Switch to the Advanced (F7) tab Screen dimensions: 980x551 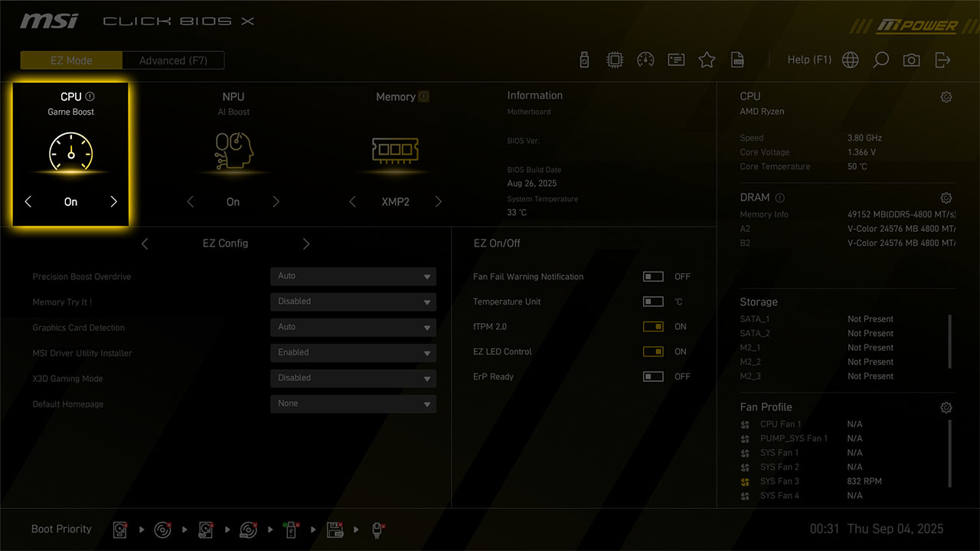coord(173,60)
